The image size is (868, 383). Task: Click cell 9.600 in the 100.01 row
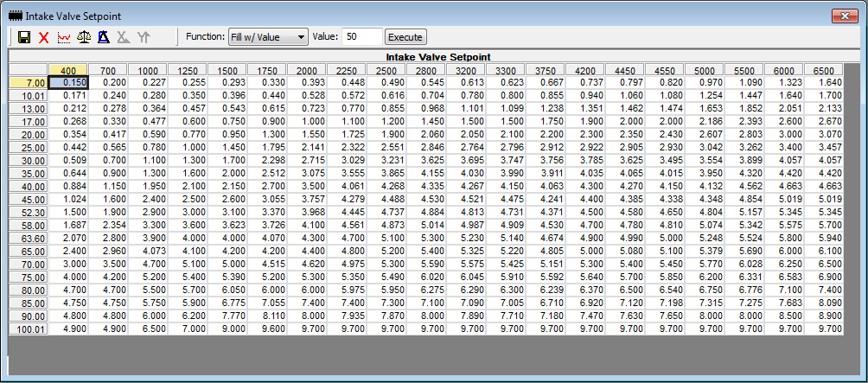pos(267,329)
